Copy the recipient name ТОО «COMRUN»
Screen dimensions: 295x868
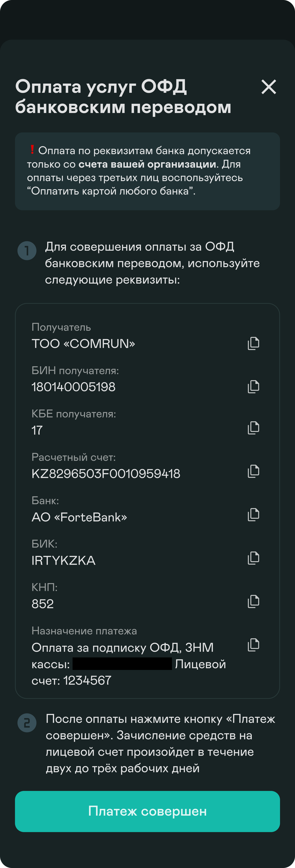(x=253, y=343)
